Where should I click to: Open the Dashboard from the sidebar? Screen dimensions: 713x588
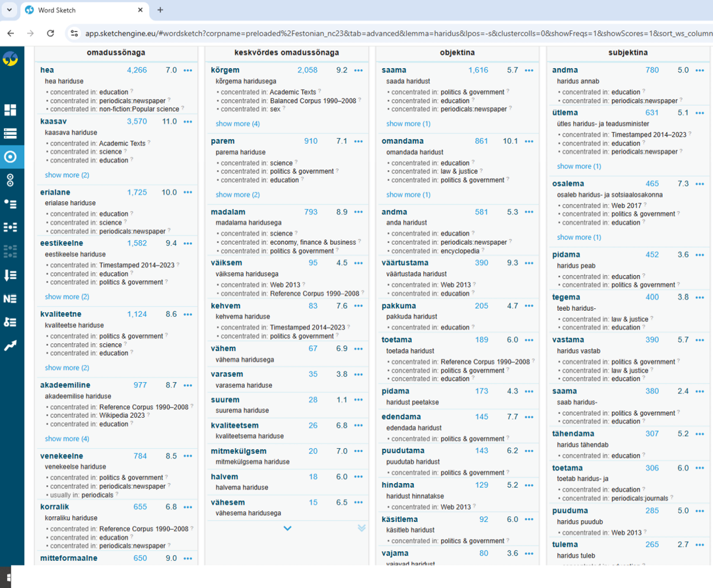click(10, 110)
